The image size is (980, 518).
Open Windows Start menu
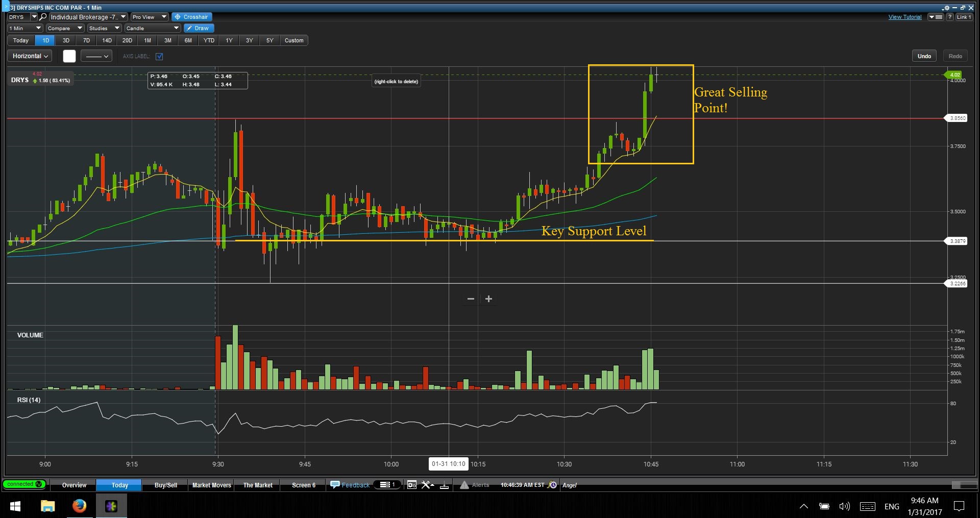click(15, 506)
